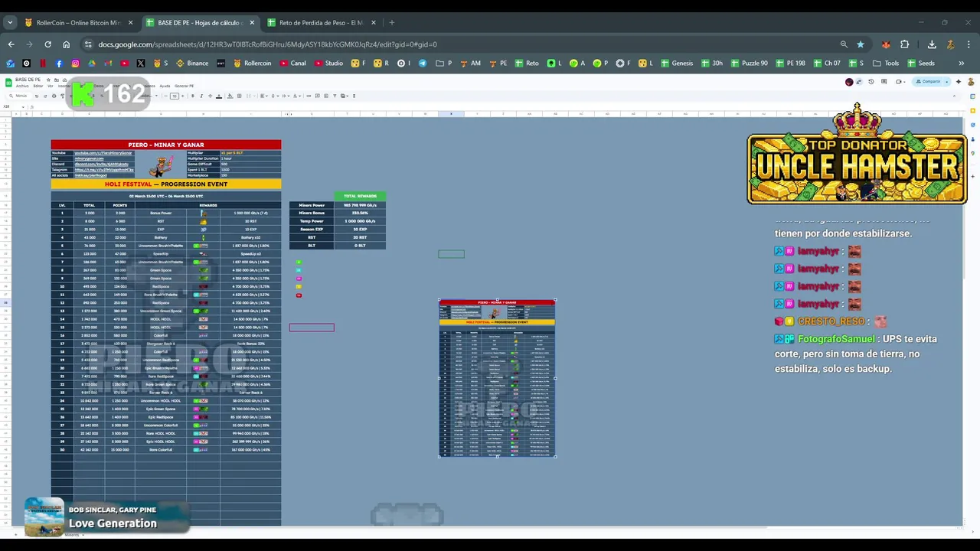Viewport: 980px width, 551px height.
Task: Open Google Keep icon in side panel
Action: pos(972,111)
